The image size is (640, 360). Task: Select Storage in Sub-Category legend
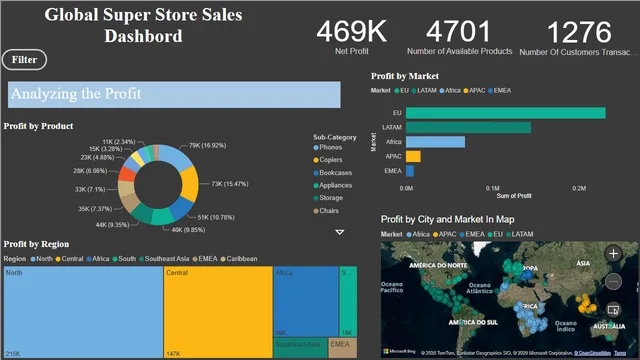pyautogui.click(x=328, y=198)
